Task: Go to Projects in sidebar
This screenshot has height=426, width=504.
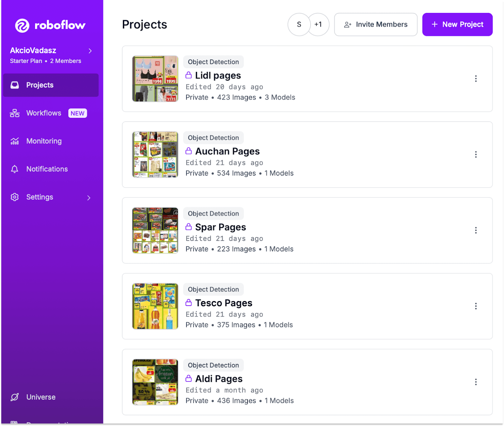Action: pyautogui.click(x=51, y=85)
